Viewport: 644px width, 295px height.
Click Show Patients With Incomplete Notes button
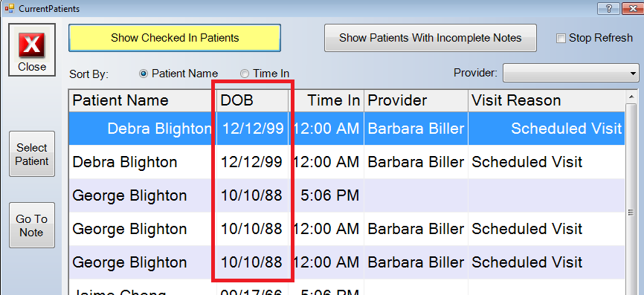coord(430,38)
